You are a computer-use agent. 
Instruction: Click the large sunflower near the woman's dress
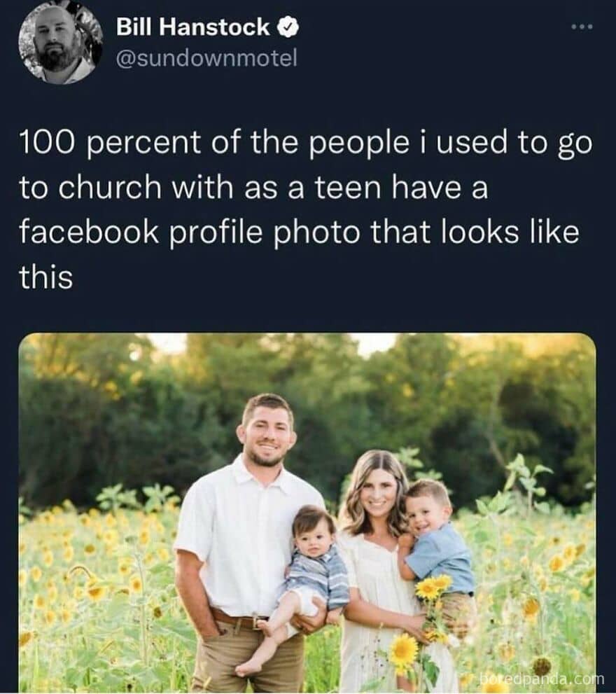pyautogui.click(x=404, y=651)
